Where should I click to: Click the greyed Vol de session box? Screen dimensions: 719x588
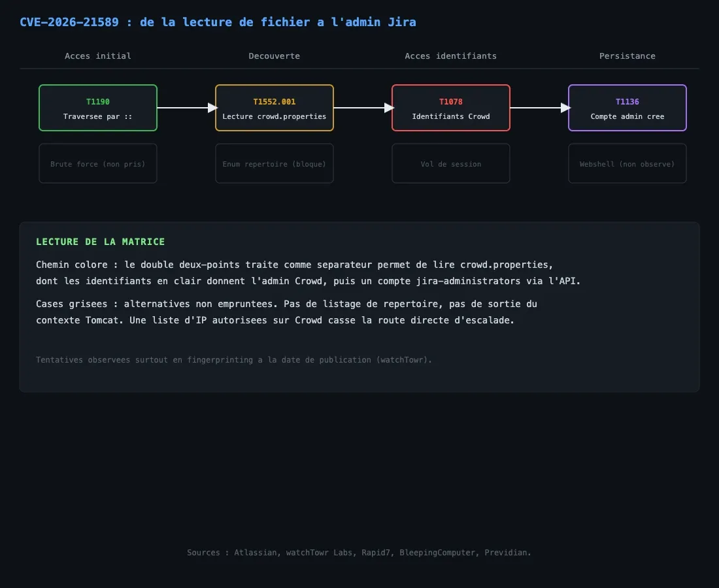tap(451, 163)
